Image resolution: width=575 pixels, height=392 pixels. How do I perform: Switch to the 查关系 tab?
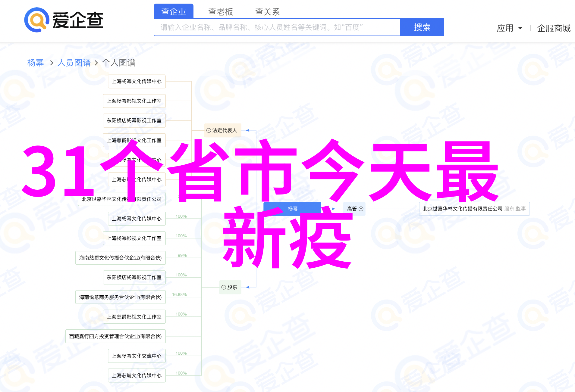(x=268, y=12)
